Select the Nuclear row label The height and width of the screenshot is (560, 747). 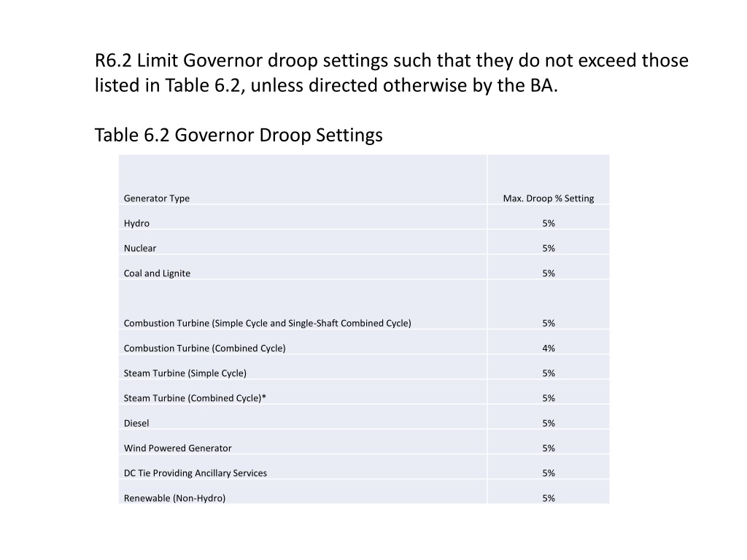tap(140, 248)
